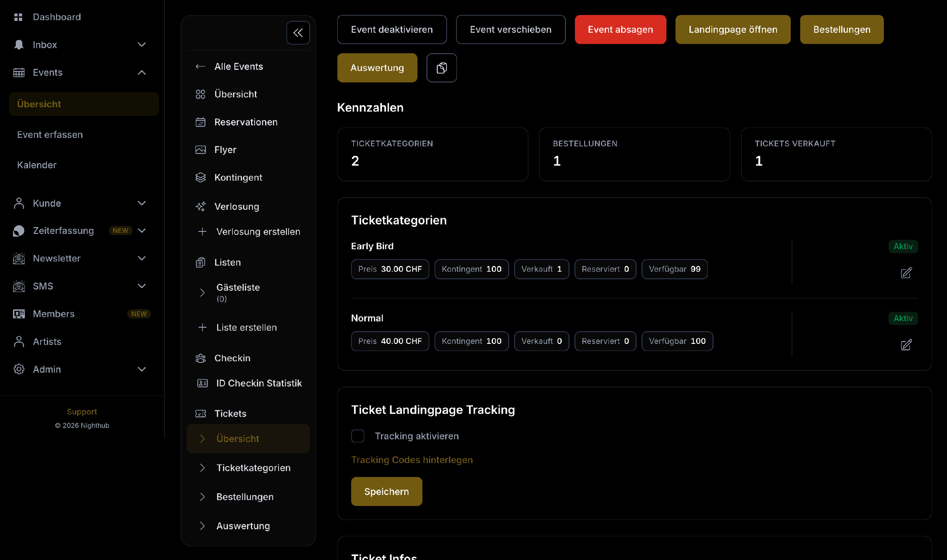This screenshot has height=560, width=947.
Task: Click the Verlosung sparkle icon
Action: click(201, 206)
